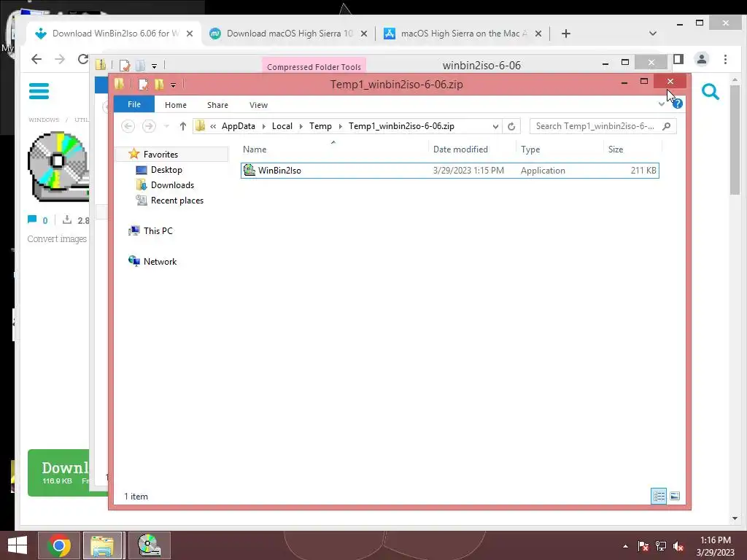Open Compressed Folder Tools tab in back window
Image resolution: width=747 pixels, height=560 pixels.
point(314,66)
